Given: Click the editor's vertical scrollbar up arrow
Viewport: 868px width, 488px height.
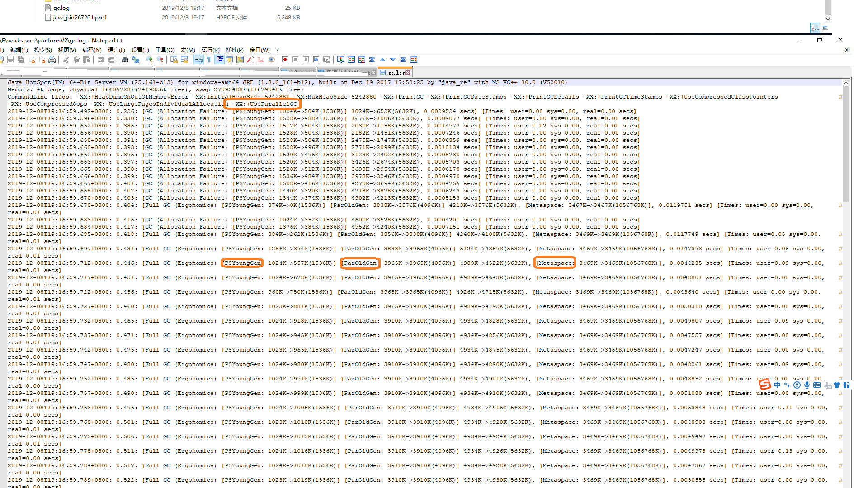Looking at the screenshot, I should (846, 83).
